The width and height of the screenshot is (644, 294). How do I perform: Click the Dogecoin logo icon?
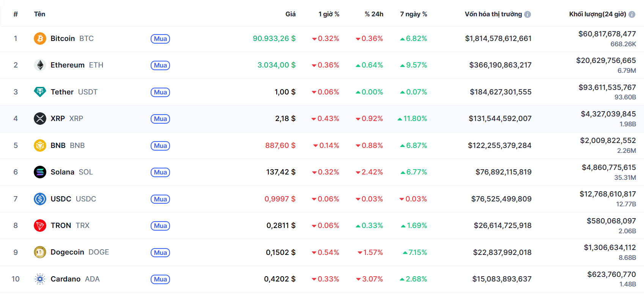(40, 252)
